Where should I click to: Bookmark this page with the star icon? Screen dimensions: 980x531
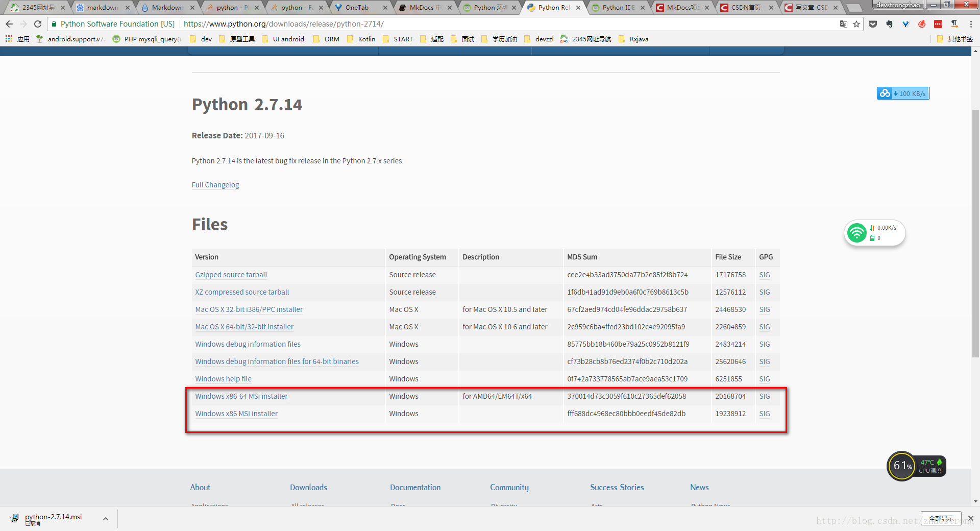[856, 24]
